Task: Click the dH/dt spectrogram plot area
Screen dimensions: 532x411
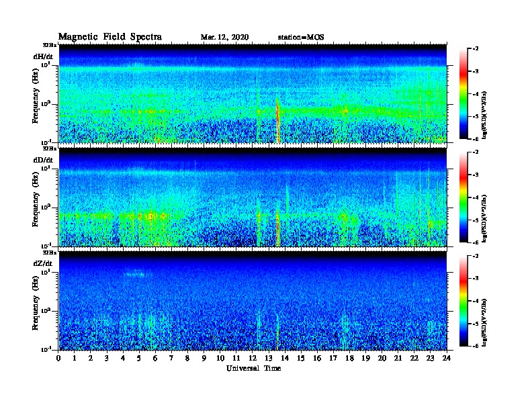Action: (253, 93)
